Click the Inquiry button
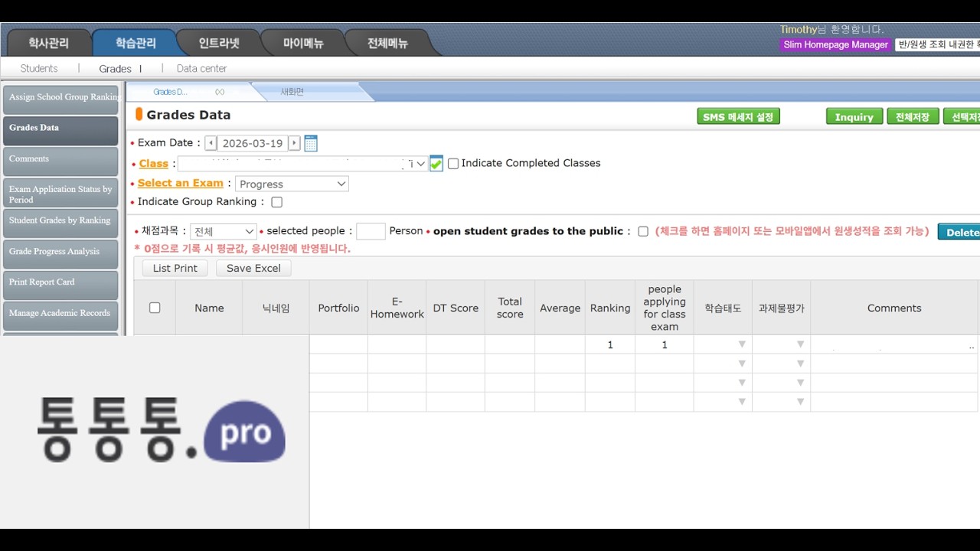 coord(854,116)
